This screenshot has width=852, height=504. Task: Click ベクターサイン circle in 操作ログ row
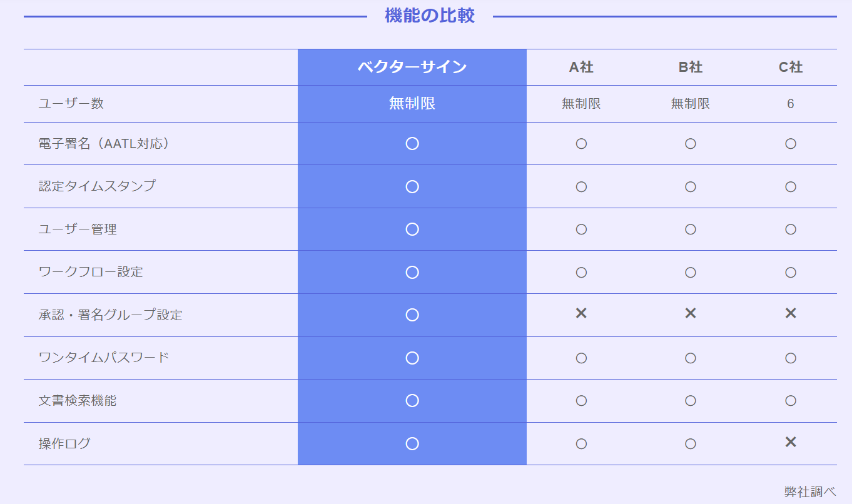[412, 443]
